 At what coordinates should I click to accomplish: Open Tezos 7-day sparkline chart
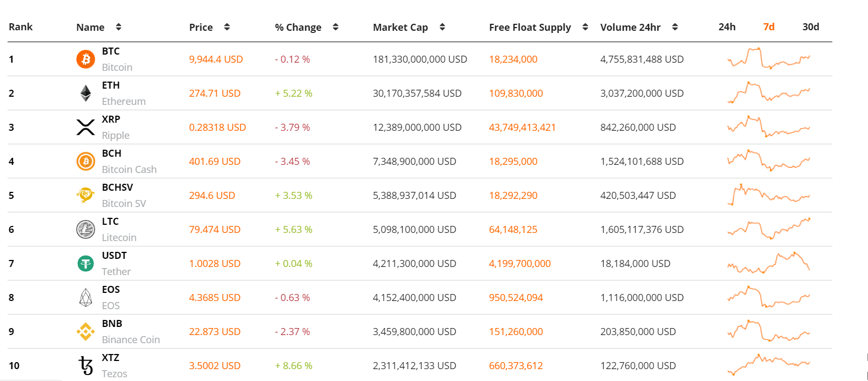pyautogui.click(x=769, y=365)
